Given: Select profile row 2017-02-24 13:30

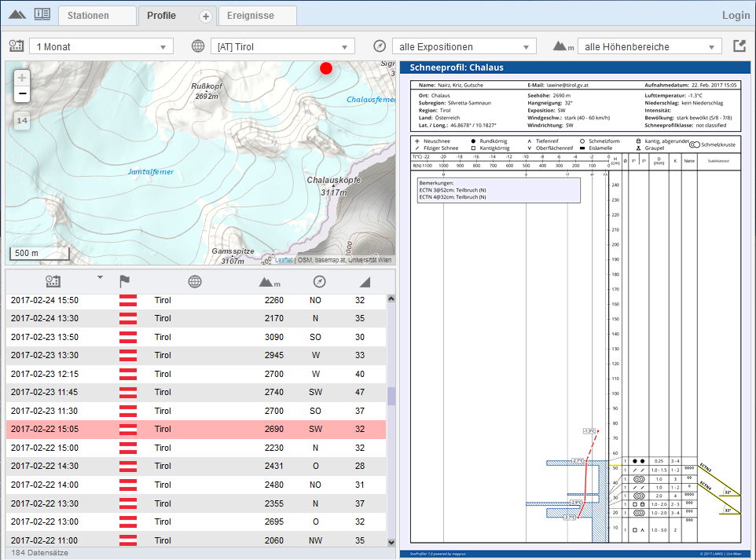Looking at the screenshot, I should coord(196,319).
